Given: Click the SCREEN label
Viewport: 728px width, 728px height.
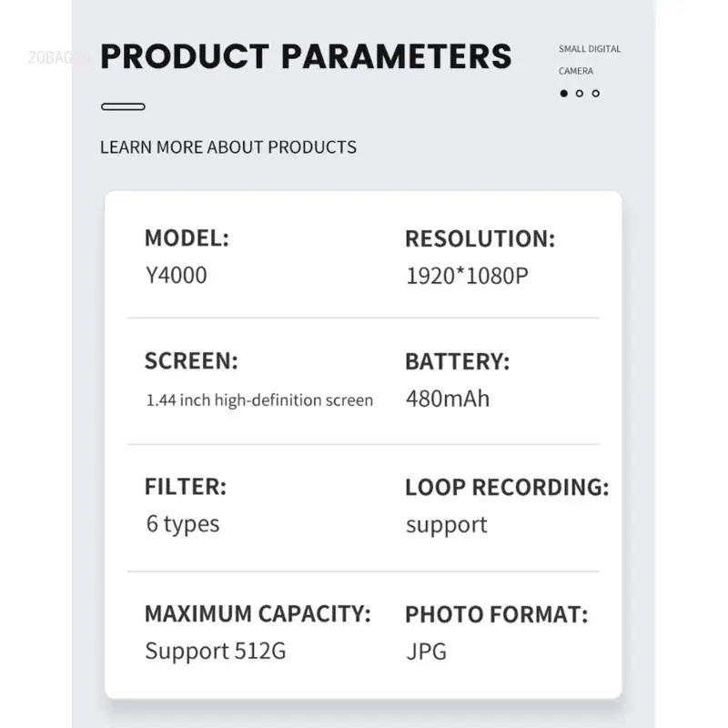Looking at the screenshot, I should click(191, 360).
